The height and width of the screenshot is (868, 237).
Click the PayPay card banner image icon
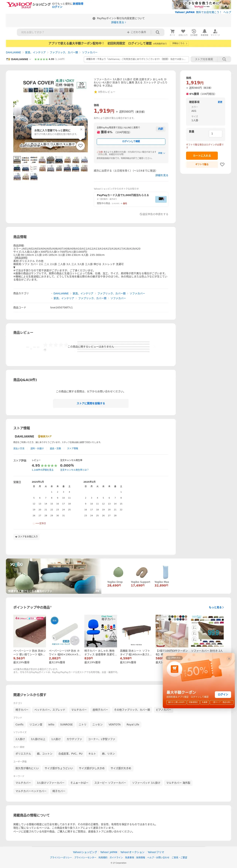click(161, 199)
